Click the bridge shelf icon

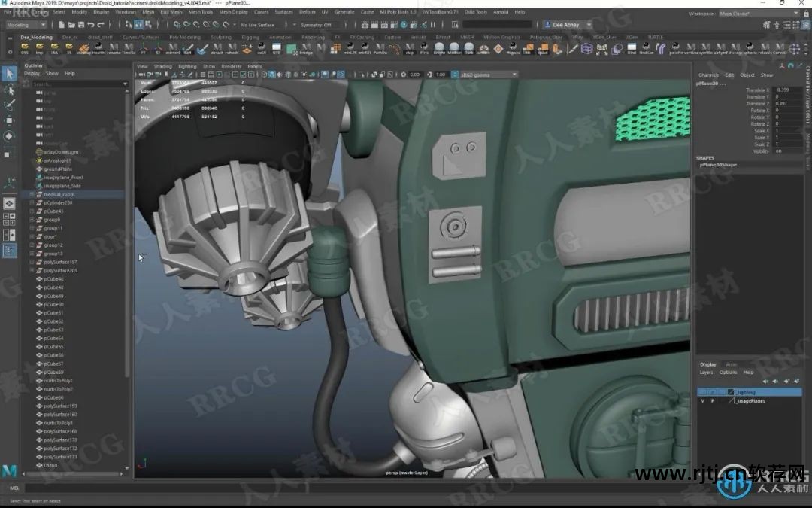point(306,49)
